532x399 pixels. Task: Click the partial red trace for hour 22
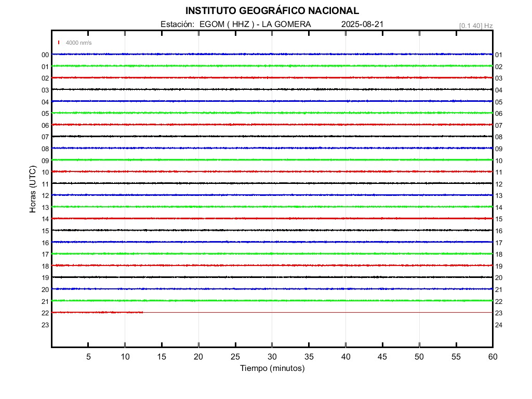click(97, 312)
